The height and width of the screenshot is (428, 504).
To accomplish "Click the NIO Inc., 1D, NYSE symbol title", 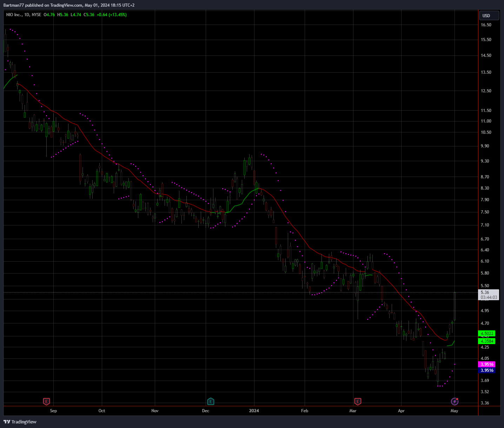I will click(24, 15).
